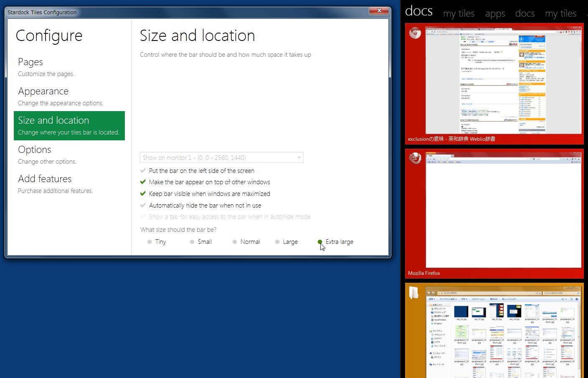
Task: Click the Chrome icon on the Weblio tile
Action: tap(415, 33)
